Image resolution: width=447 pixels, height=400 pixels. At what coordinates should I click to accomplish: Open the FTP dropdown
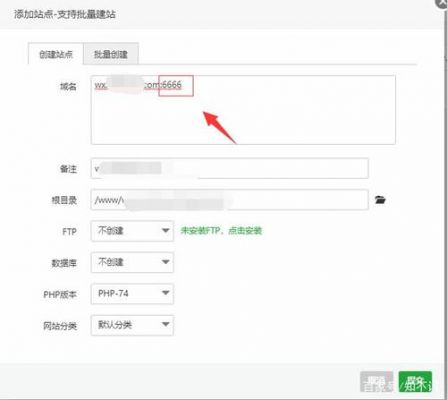132,231
